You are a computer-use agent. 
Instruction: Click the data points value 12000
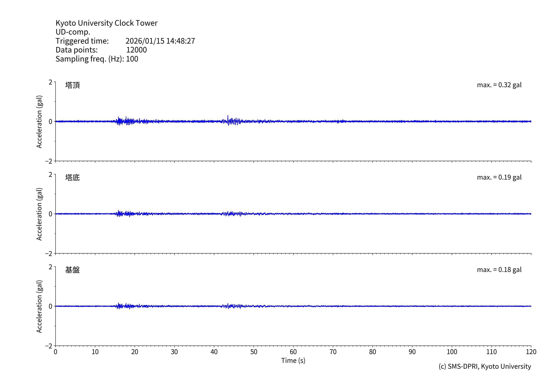click(x=136, y=50)
